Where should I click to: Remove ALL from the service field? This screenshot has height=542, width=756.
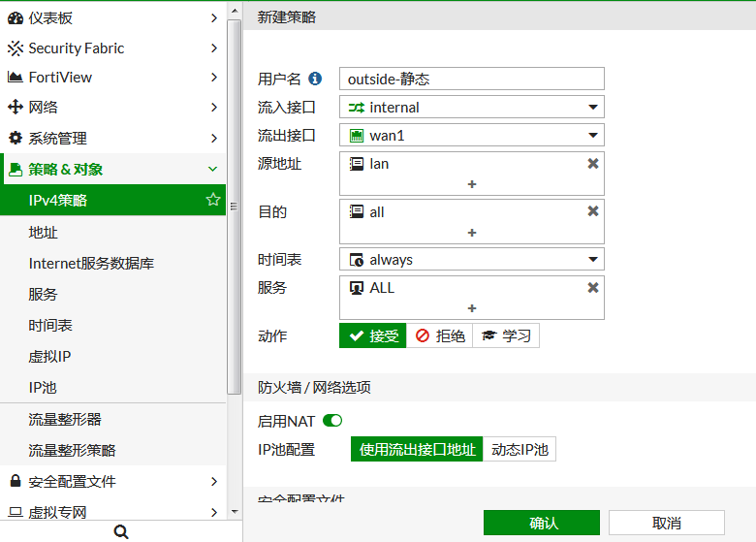coord(593,287)
